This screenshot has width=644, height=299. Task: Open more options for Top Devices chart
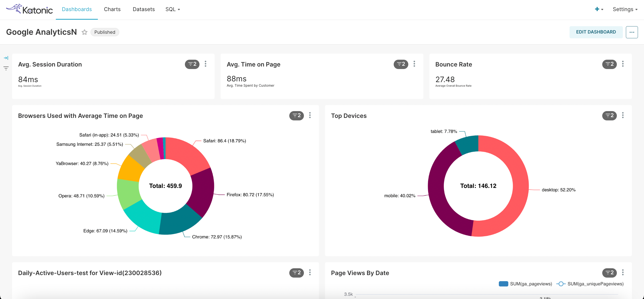(623, 115)
